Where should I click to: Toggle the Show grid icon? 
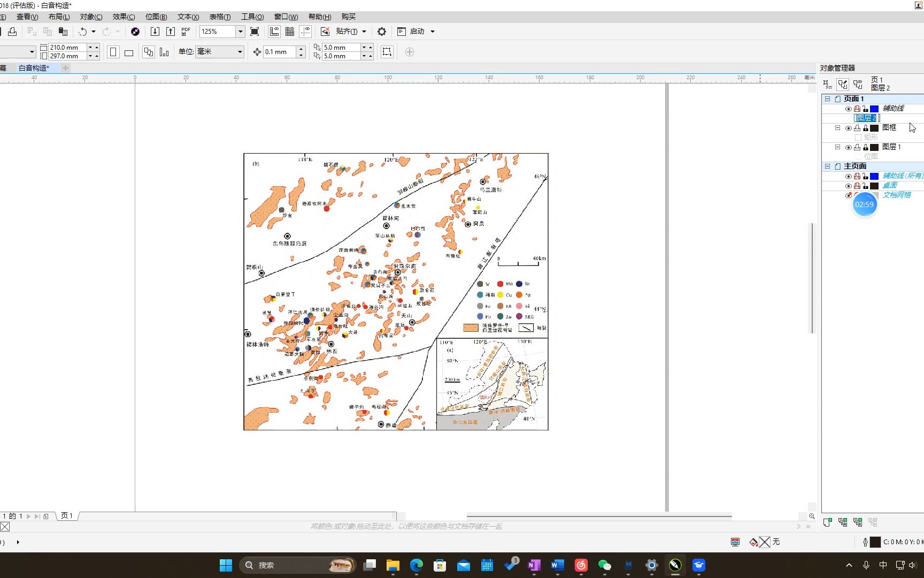point(290,32)
